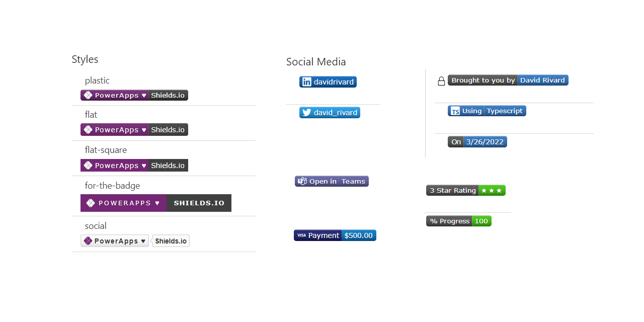Image resolution: width=644 pixels, height=322 pixels.
Task: Click the 3/26/2022 date on the On badge
Action: pyautogui.click(x=485, y=141)
